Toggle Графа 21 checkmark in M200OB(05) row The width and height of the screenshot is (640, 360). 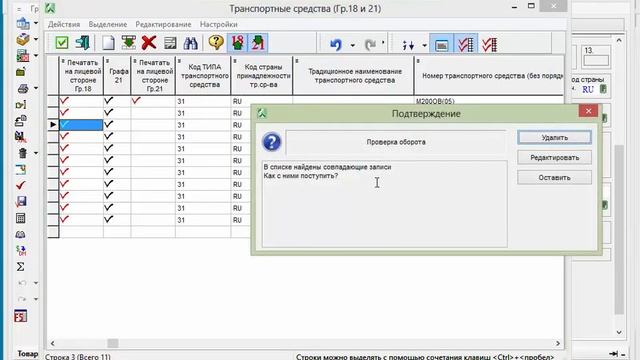click(117, 101)
